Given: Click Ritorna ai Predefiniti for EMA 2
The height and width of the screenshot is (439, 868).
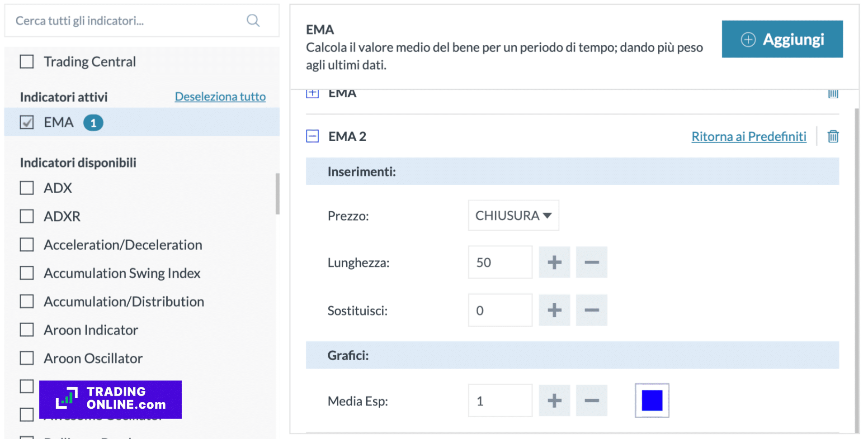Looking at the screenshot, I should coord(749,136).
